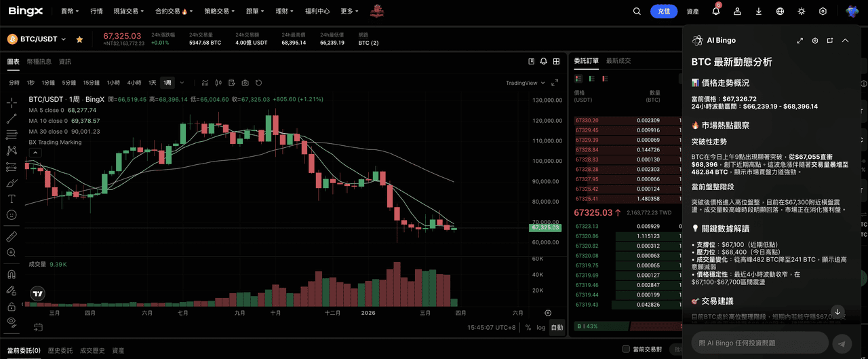
Task: Open the TradingView chart type dropdown
Action: click(525, 83)
